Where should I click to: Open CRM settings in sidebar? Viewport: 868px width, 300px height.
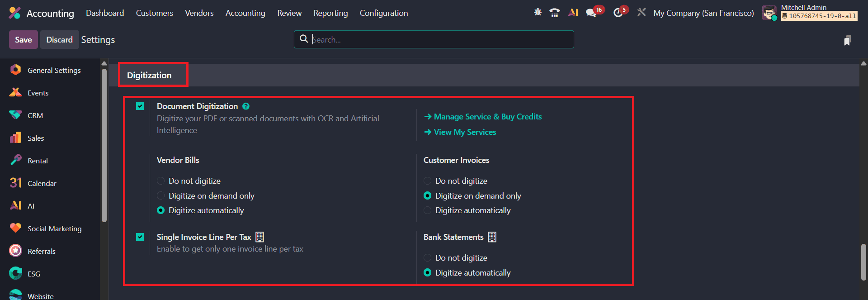pos(50,115)
